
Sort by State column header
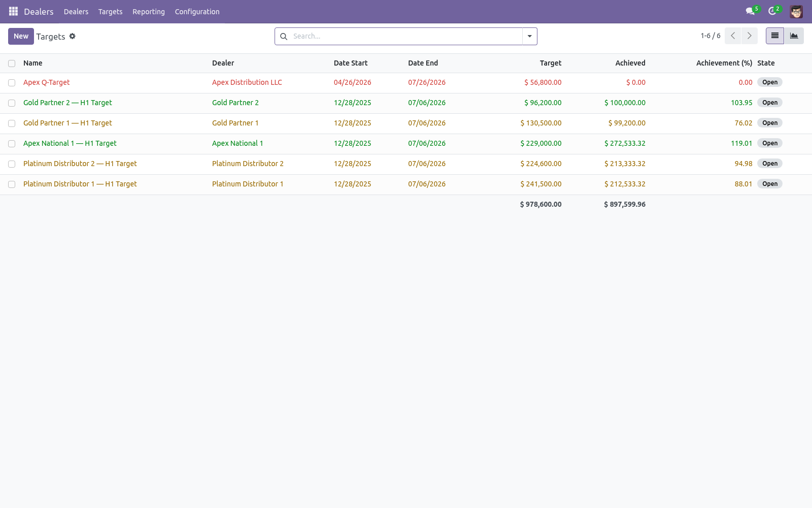pyautogui.click(x=766, y=63)
